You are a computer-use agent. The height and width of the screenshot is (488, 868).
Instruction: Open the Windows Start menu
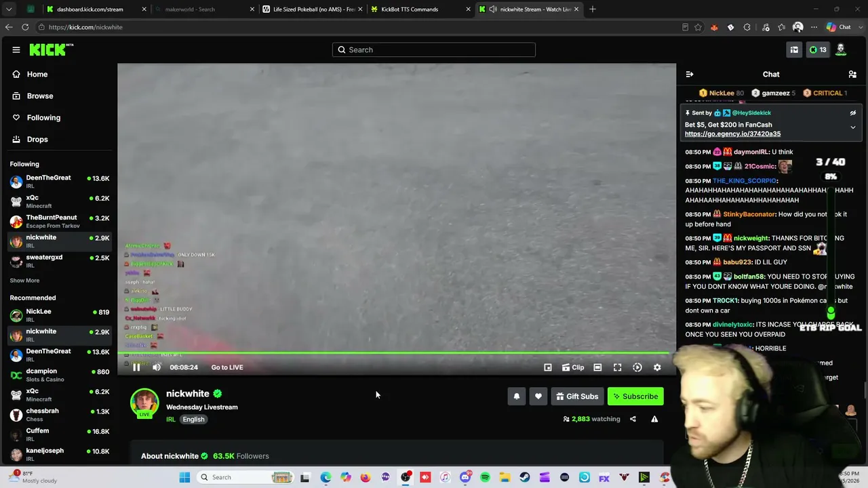click(184, 477)
